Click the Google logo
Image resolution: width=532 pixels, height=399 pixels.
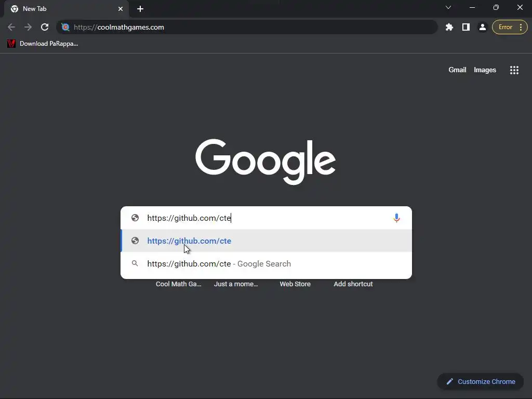click(x=265, y=162)
